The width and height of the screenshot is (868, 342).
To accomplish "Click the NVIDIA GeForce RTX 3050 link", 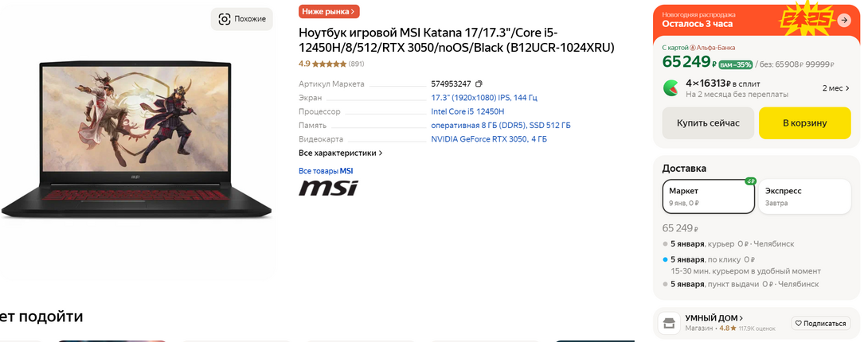I will tap(489, 139).
